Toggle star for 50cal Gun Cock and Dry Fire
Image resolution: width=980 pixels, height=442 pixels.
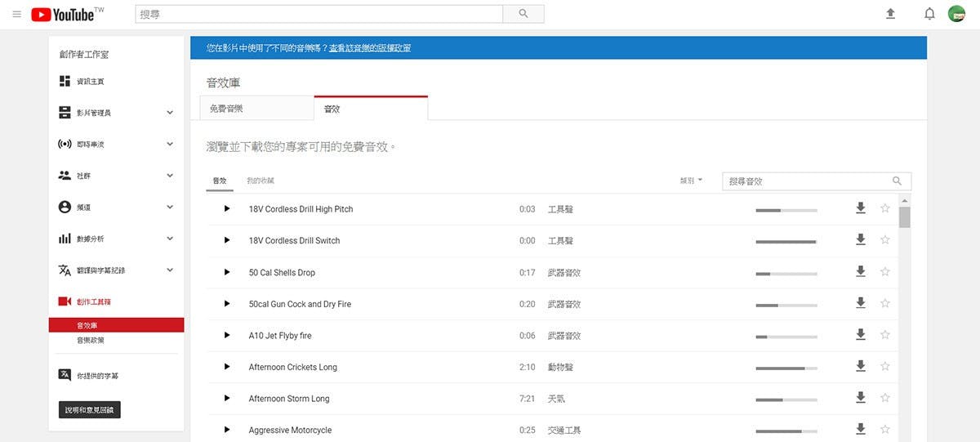[x=884, y=304]
